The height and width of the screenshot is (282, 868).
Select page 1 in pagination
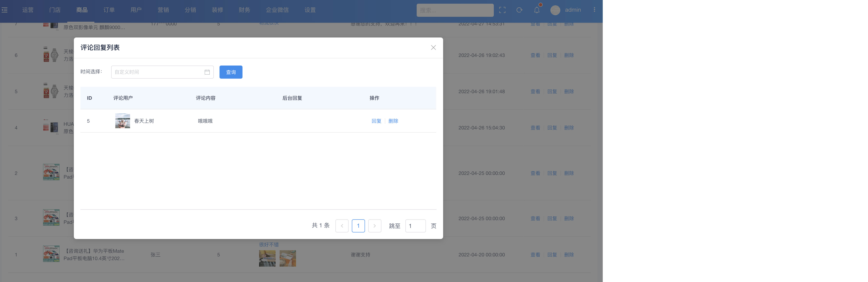(358, 226)
